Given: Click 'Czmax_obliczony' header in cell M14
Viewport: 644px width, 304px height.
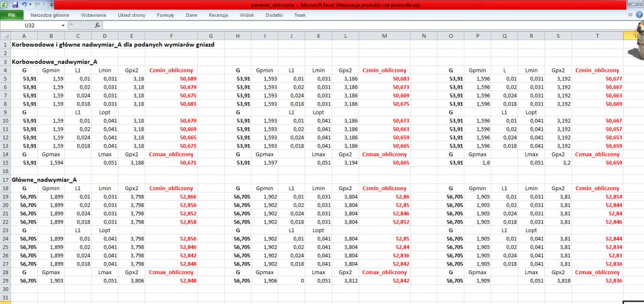Looking at the screenshot, I should coord(384,155).
